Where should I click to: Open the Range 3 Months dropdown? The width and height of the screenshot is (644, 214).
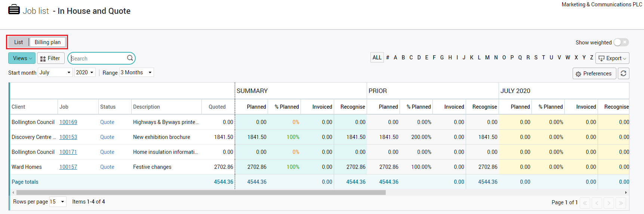[136, 72]
